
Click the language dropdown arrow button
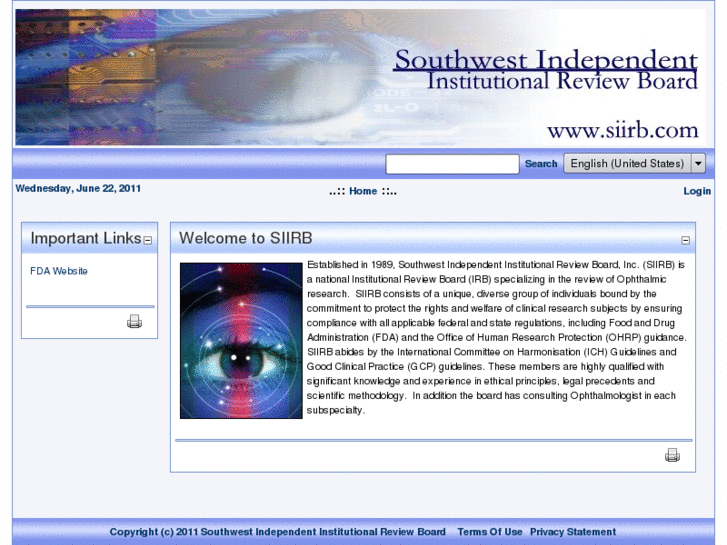tap(698, 164)
